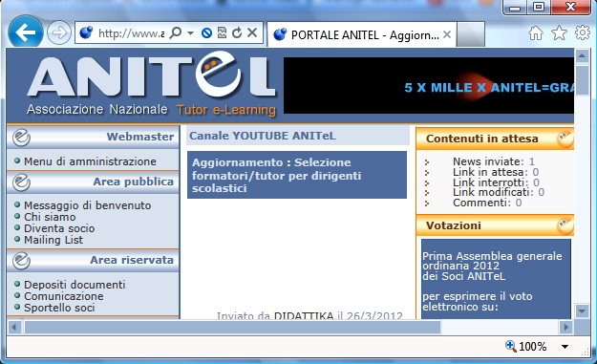Click horizontal scrollbar left arrow
The height and width of the screenshot is (364, 597).
point(14,327)
